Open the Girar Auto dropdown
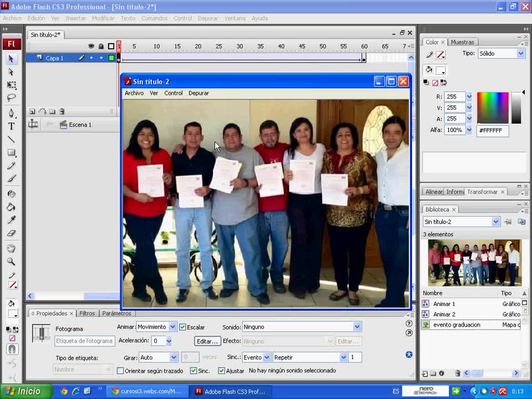 click(173, 357)
